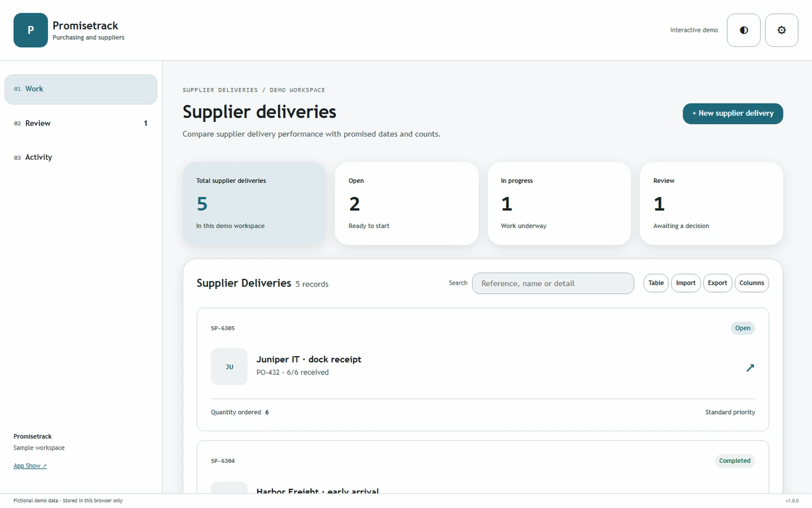Open the Columns options
This screenshot has height=508, width=812.
752,283
